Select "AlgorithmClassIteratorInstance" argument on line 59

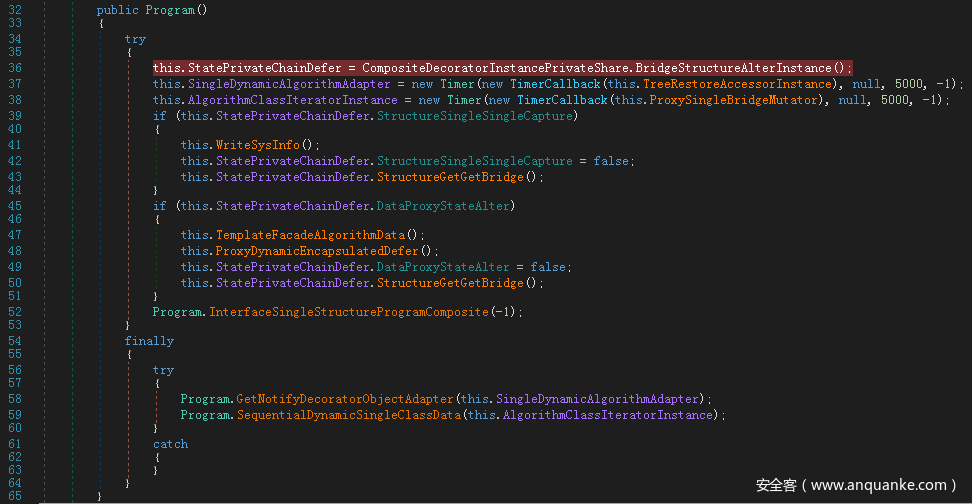[x=608, y=415]
